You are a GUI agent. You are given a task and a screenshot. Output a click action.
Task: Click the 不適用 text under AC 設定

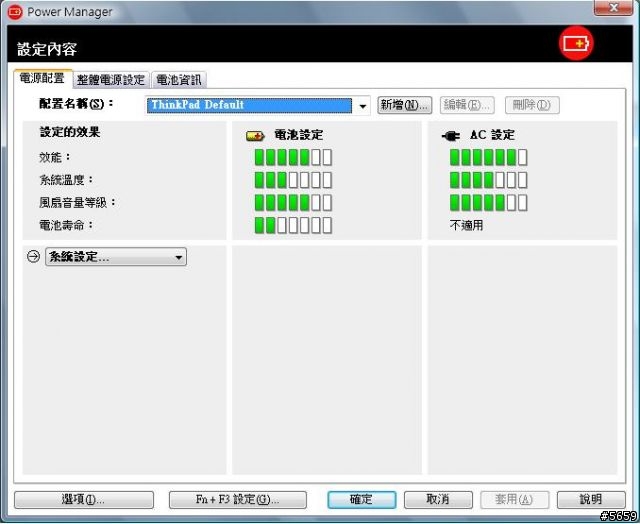(x=466, y=225)
